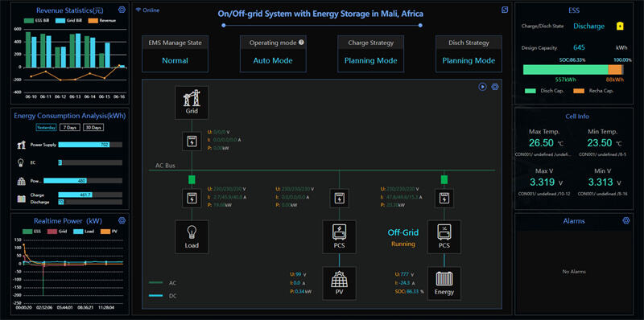This screenshot has height=320, width=644.
Task: Click the Grid tower icon
Action: click(x=192, y=103)
